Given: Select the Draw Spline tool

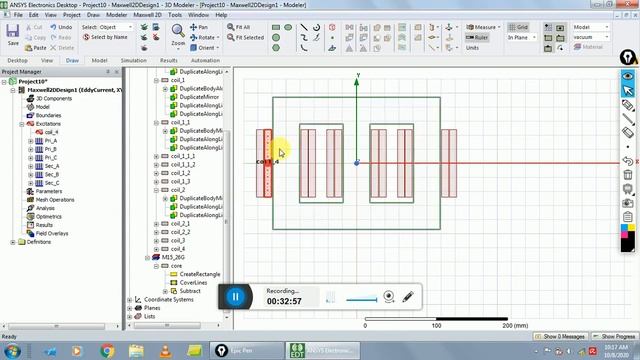Looking at the screenshot, I should pos(304,38).
